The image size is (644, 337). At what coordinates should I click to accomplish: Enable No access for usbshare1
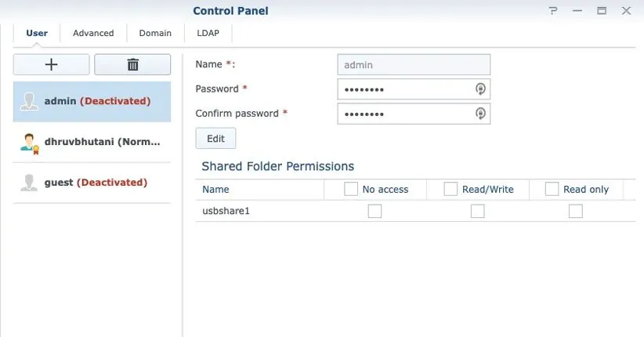tap(374, 211)
